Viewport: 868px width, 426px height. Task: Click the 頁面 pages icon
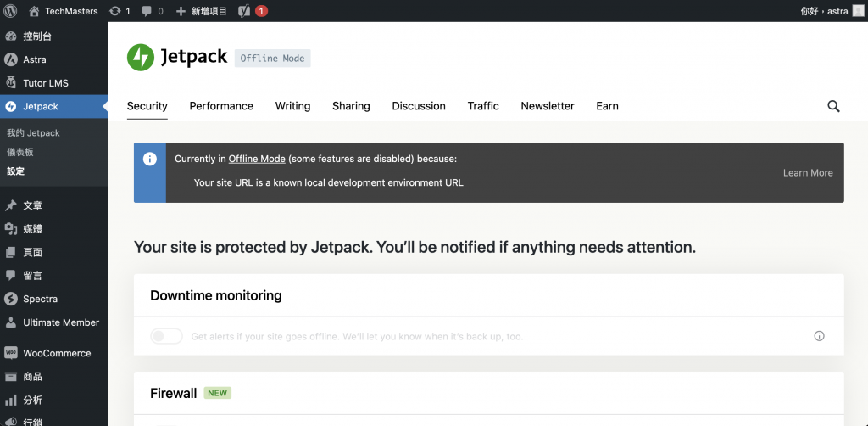point(10,253)
